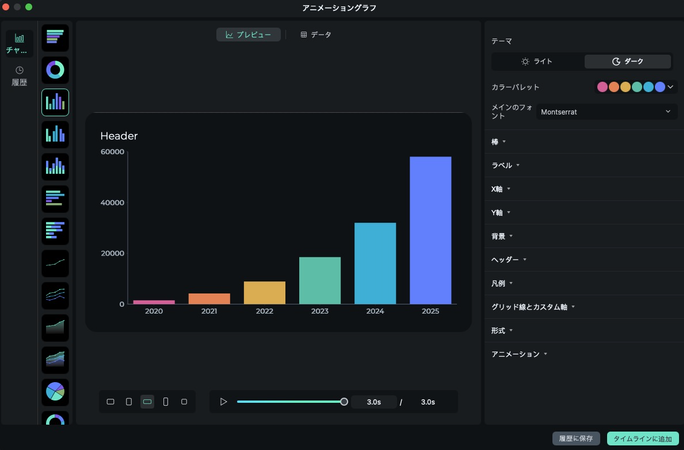
Task: Select the tall portrait aspect ratio icon
Action: 166,402
